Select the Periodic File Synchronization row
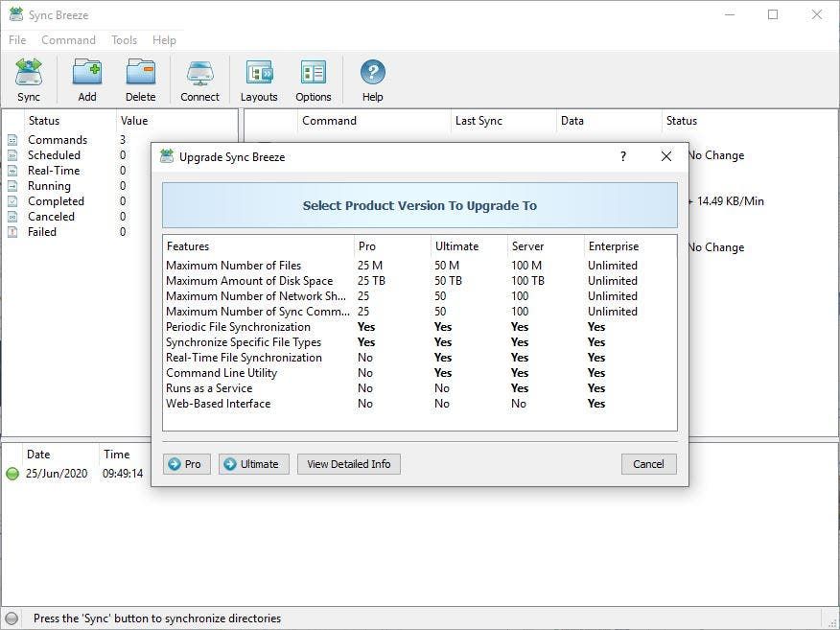Screen dimensions: 840x630 419,327
